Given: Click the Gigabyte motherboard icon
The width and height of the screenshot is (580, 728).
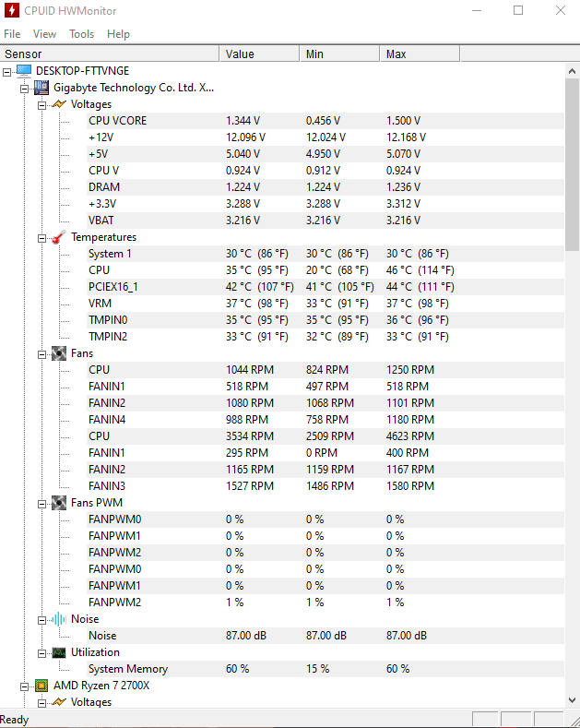Looking at the screenshot, I should [x=41, y=88].
